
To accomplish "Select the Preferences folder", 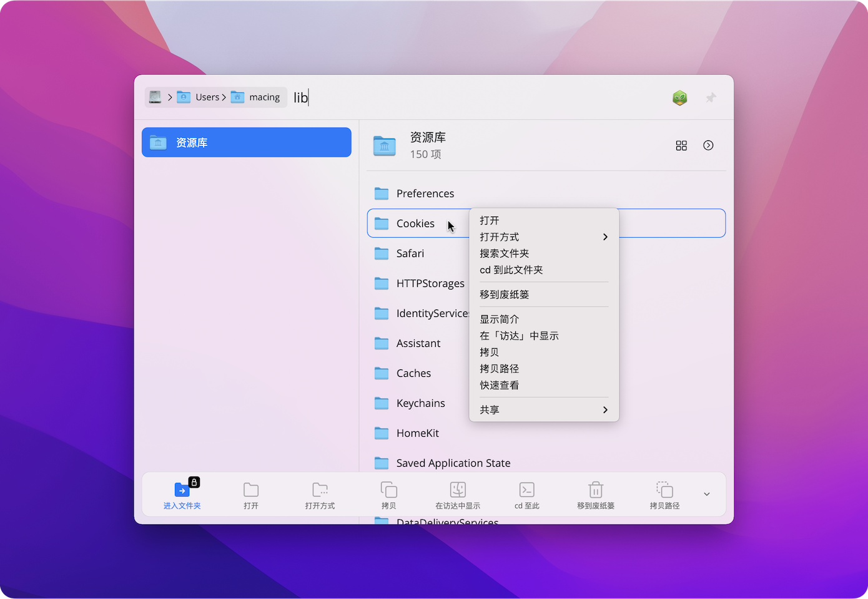I will click(x=546, y=193).
